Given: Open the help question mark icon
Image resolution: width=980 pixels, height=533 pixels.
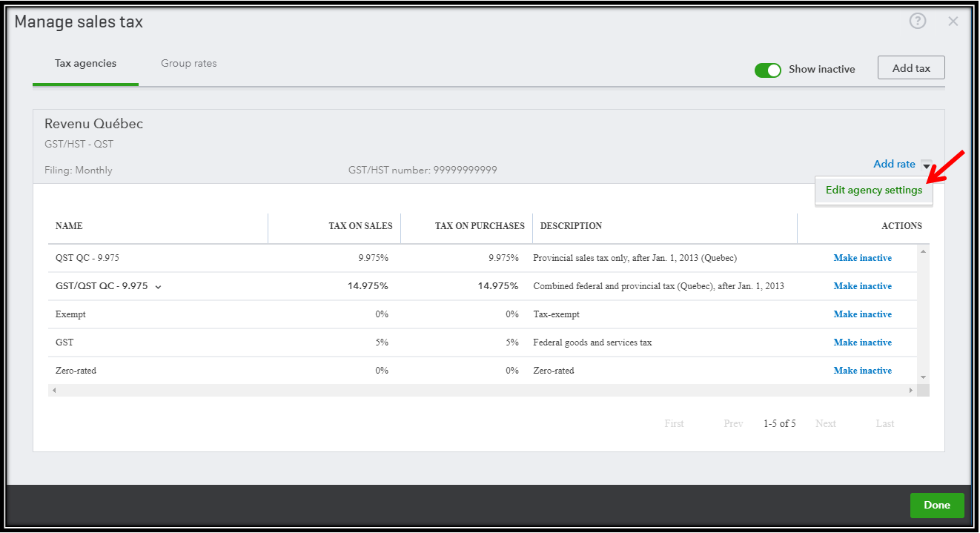Looking at the screenshot, I should click(918, 21).
